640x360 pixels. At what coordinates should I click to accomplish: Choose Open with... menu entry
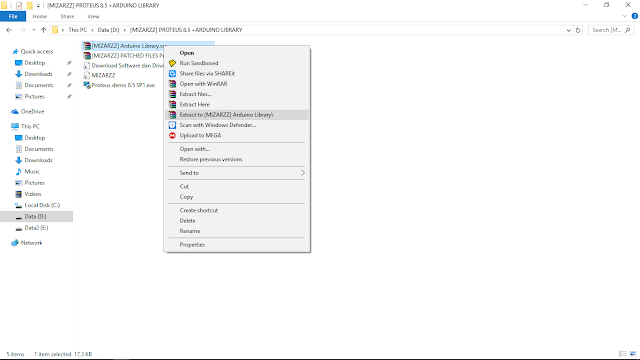click(237, 149)
